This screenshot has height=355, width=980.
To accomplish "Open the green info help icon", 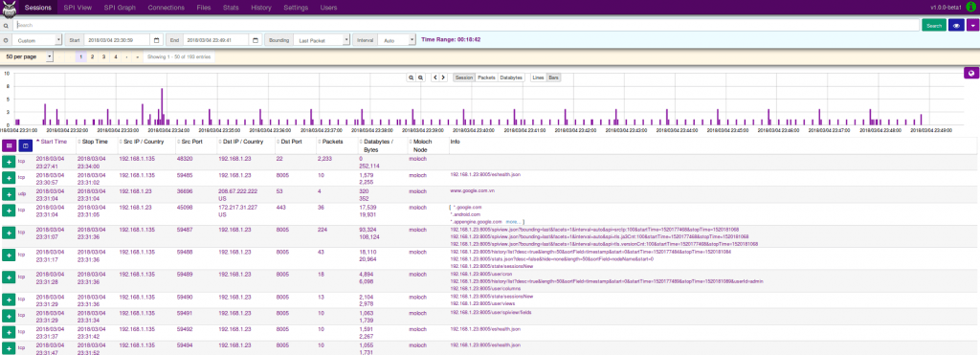I will (970, 8).
